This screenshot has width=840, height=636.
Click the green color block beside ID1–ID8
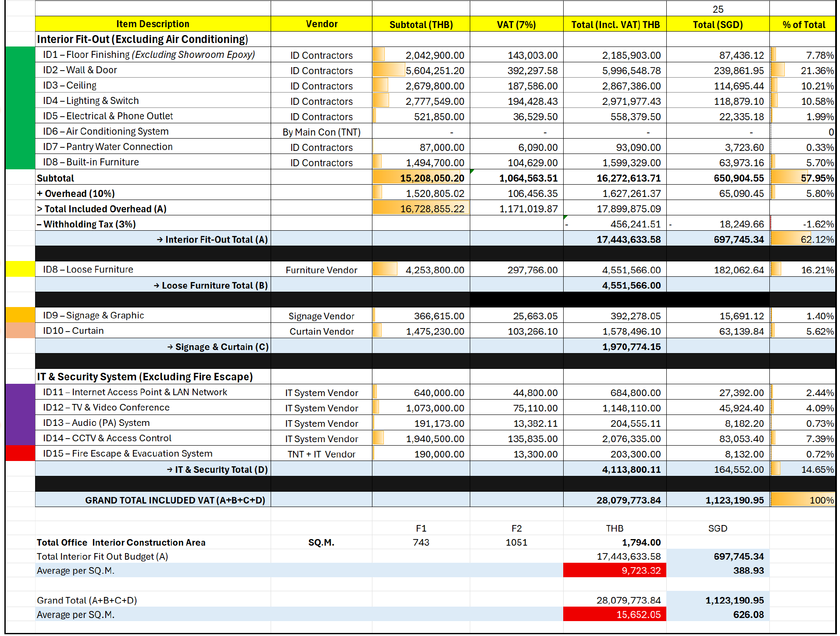point(20,108)
